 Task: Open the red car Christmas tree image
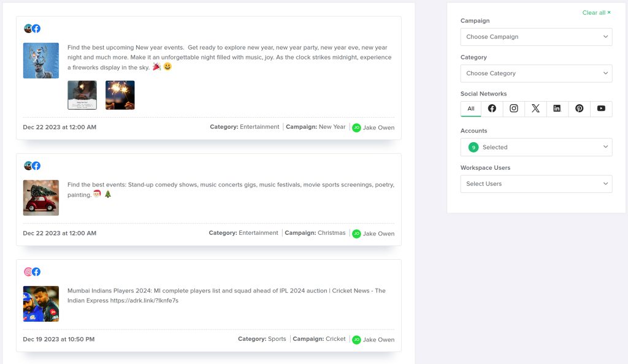tap(41, 197)
